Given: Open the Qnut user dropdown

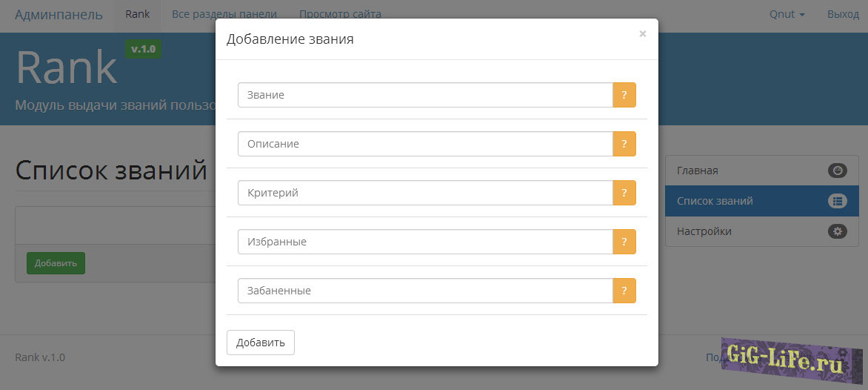Looking at the screenshot, I should click(x=787, y=14).
